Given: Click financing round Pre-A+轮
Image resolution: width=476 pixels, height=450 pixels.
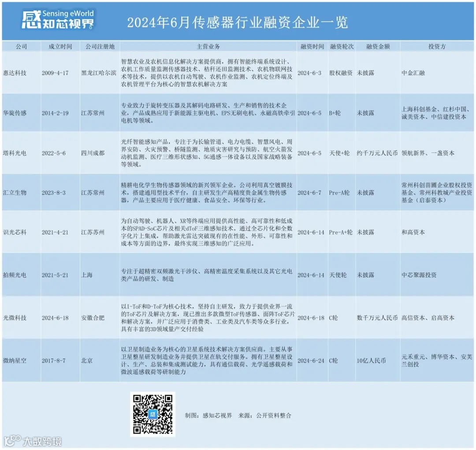Looking at the screenshot, I should (x=341, y=232).
